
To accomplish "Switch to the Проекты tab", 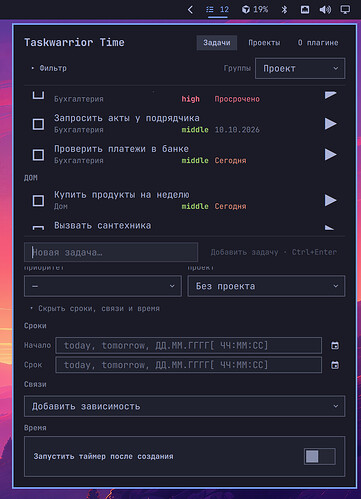I will (x=264, y=43).
